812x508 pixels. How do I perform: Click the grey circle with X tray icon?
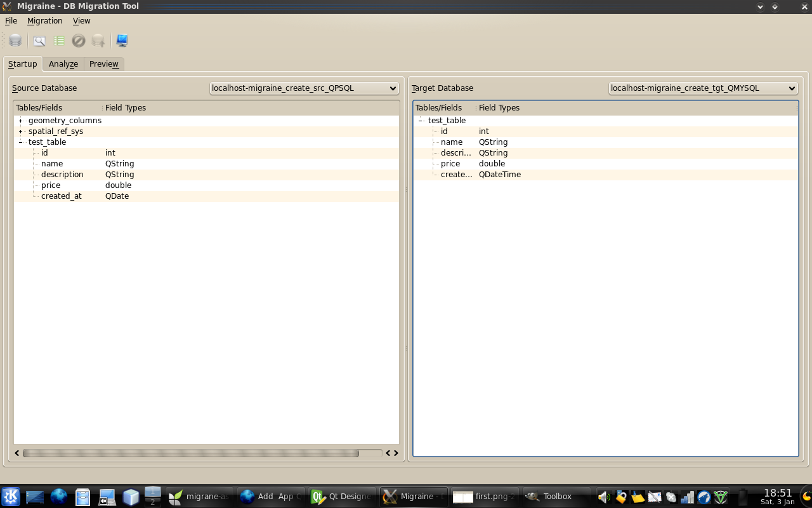coord(671,497)
